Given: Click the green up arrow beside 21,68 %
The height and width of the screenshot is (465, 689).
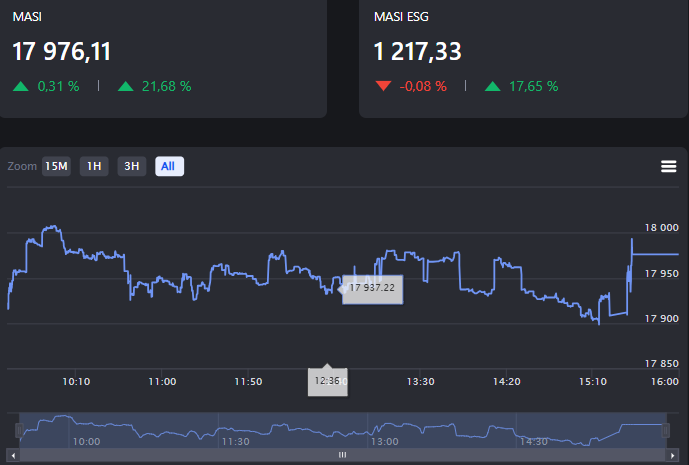Looking at the screenshot, I should 125,86.
